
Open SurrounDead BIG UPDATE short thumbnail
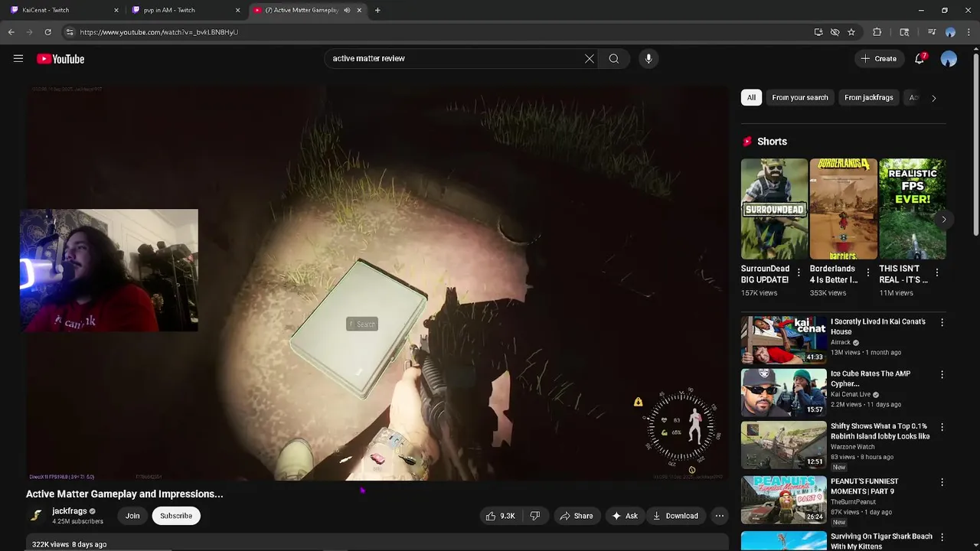tap(774, 209)
